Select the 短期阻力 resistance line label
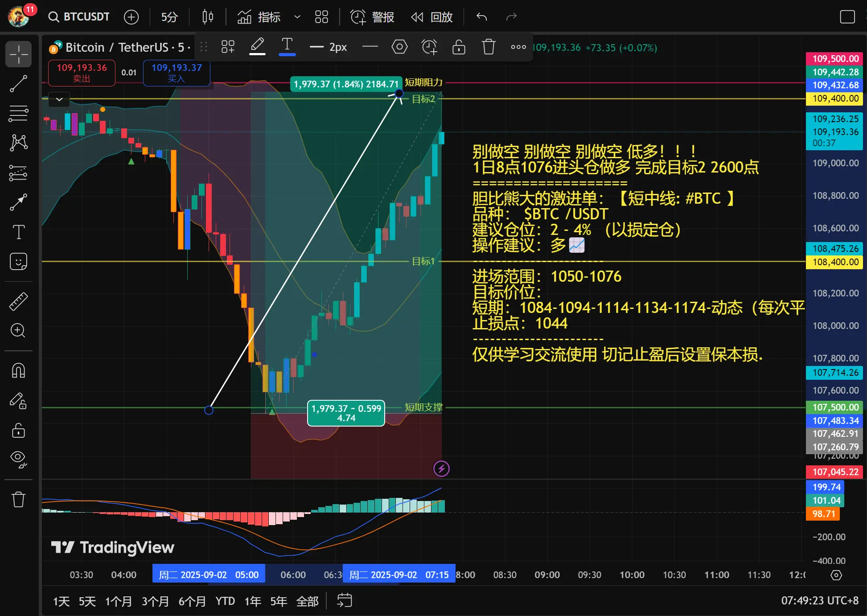The image size is (867, 616). tap(423, 82)
